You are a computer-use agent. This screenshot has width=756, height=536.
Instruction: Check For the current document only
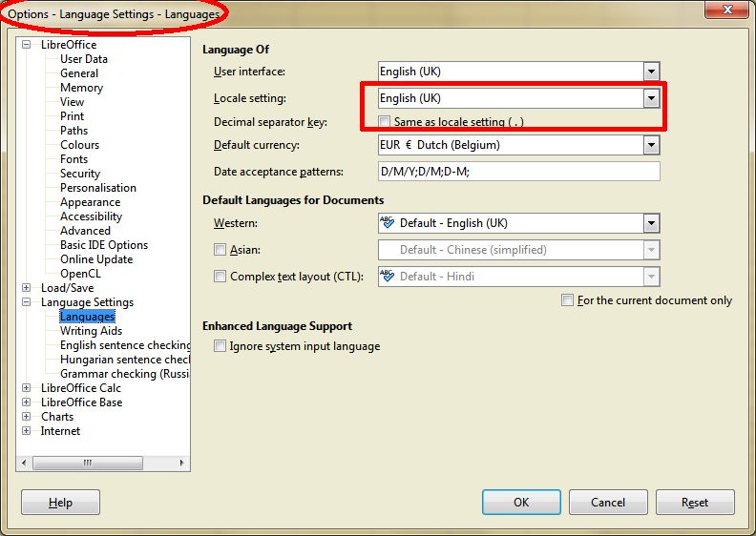tap(568, 300)
